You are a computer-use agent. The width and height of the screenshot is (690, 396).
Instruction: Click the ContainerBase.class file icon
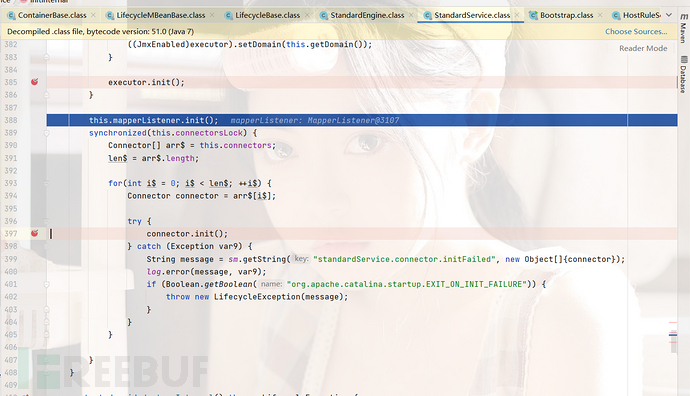pyautogui.click(x=12, y=15)
